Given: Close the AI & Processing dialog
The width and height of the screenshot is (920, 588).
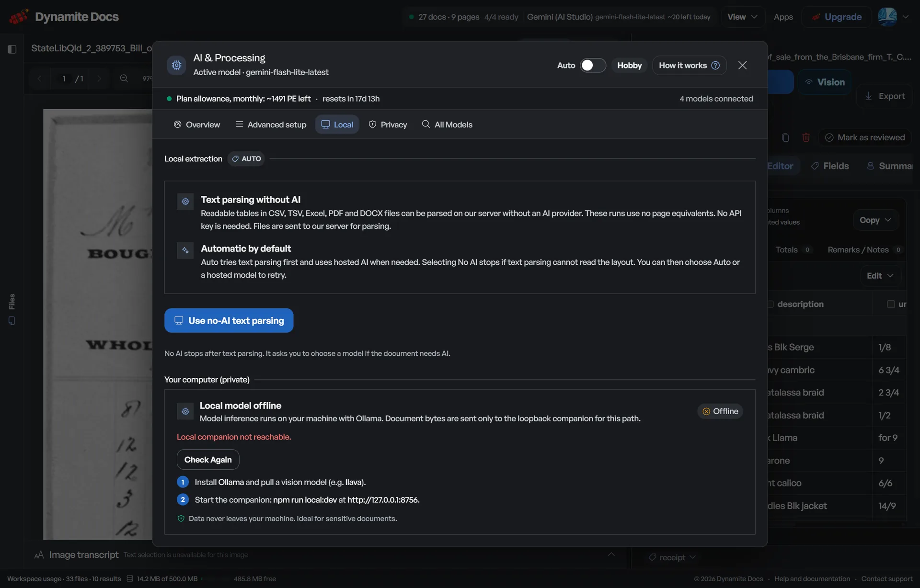Looking at the screenshot, I should pos(742,65).
